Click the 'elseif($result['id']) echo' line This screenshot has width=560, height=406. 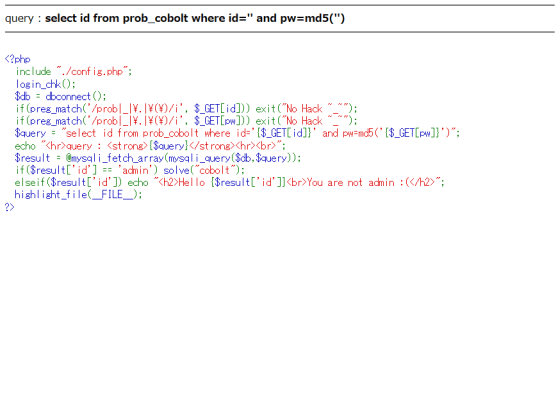pos(230,182)
